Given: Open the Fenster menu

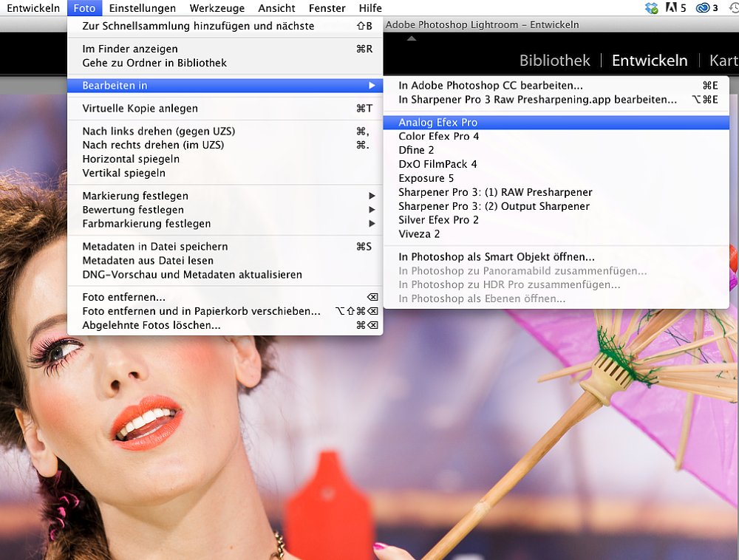Looking at the screenshot, I should coord(327,8).
